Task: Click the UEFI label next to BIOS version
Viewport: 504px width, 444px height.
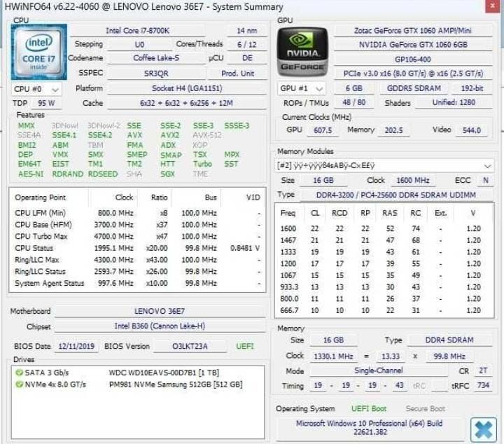Action: click(245, 346)
